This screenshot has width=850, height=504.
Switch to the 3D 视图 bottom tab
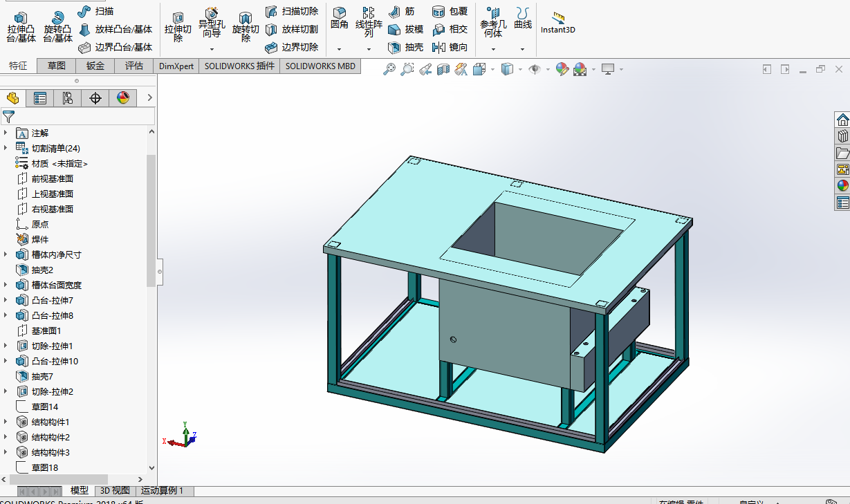click(116, 491)
